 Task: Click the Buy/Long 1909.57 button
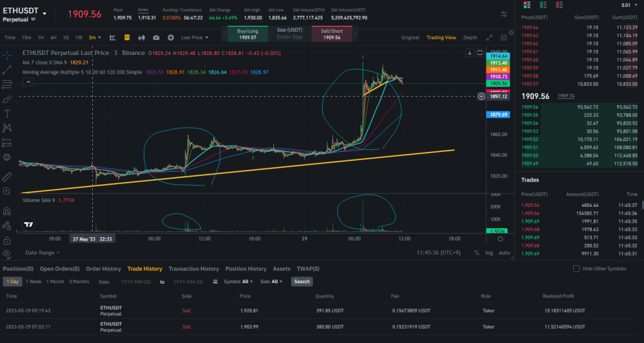click(x=247, y=34)
